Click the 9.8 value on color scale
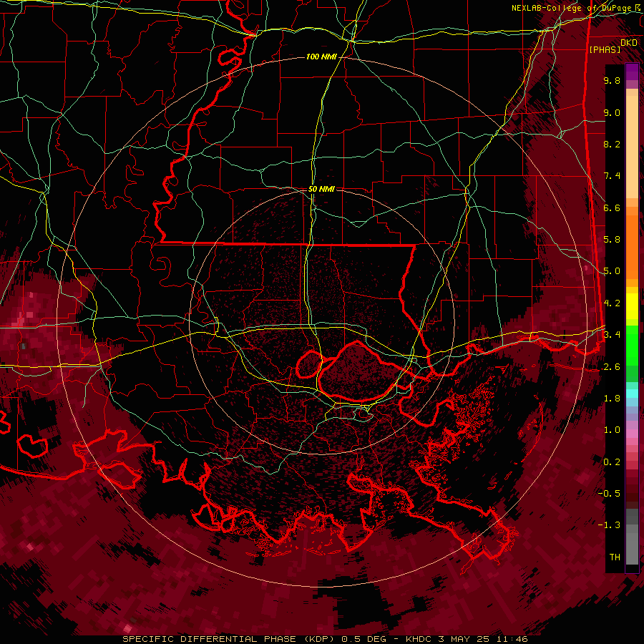The width and height of the screenshot is (644, 644). pos(612,80)
